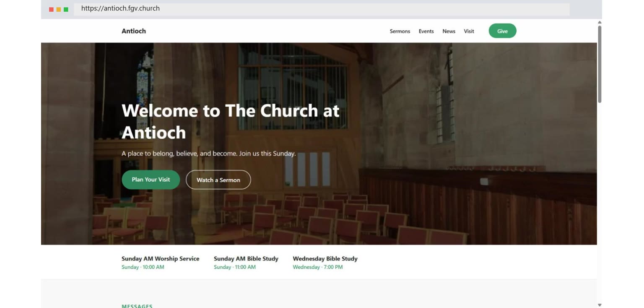
Task: Click the MESSAGES section label
Action: click(137, 306)
